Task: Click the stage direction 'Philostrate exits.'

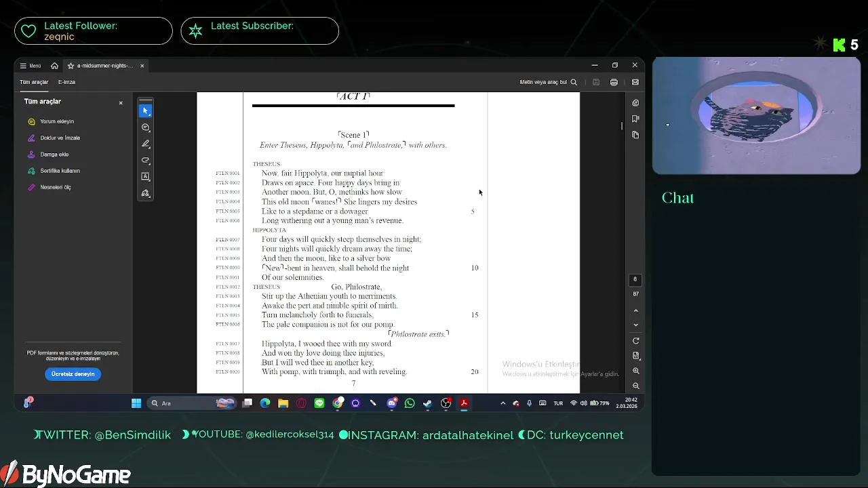Action: [418, 334]
